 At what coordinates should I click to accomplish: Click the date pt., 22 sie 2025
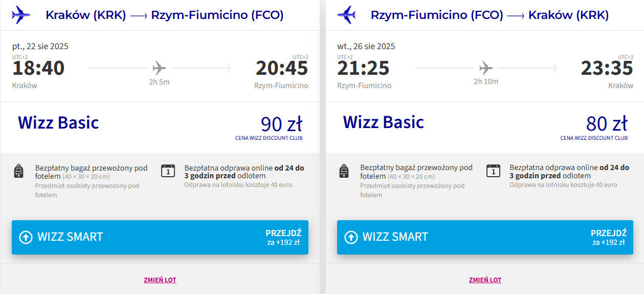(x=40, y=46)
